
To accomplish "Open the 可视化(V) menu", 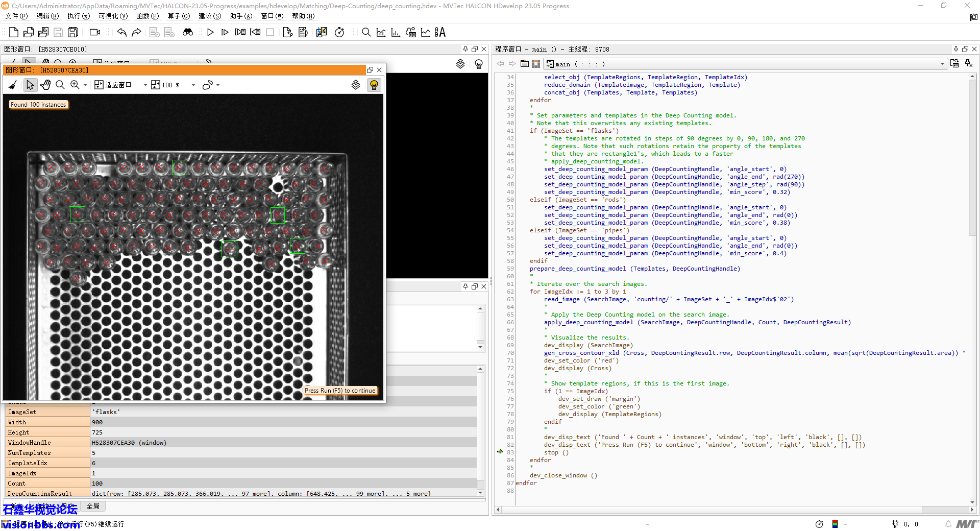I will [x=113, y=16].
